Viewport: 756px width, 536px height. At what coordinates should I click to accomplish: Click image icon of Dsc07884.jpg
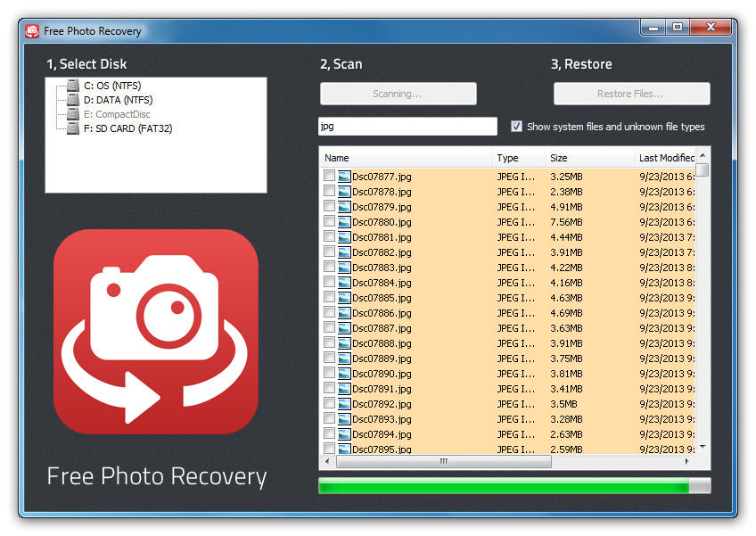344,283
